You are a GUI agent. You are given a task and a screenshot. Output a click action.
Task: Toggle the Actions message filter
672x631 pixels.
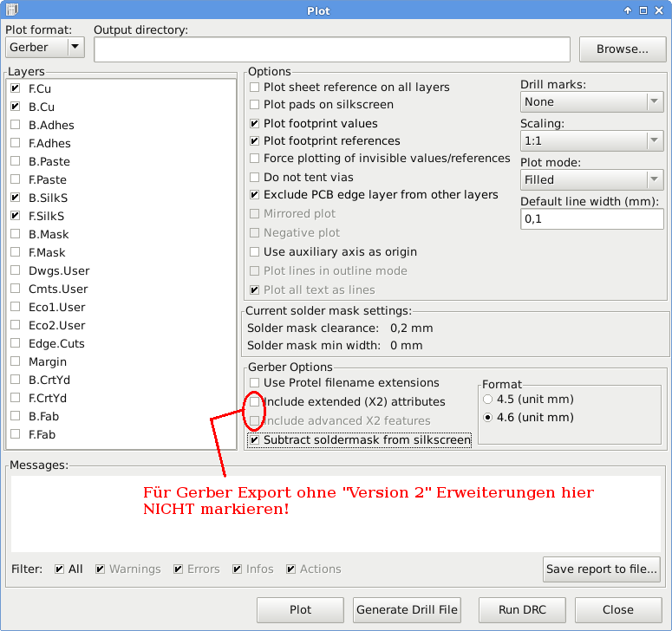click(290, 569)
